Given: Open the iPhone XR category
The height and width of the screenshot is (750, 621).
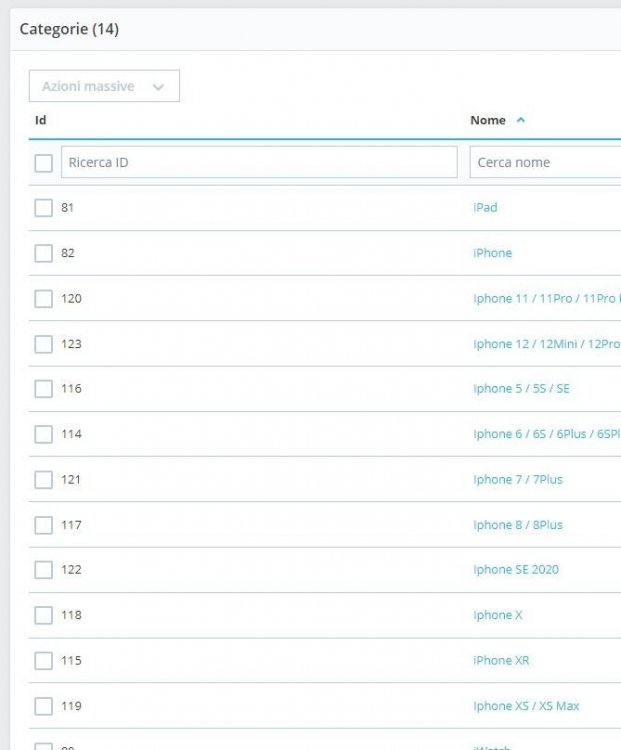Looking at the screenshot, I should [x=501, y=660].
